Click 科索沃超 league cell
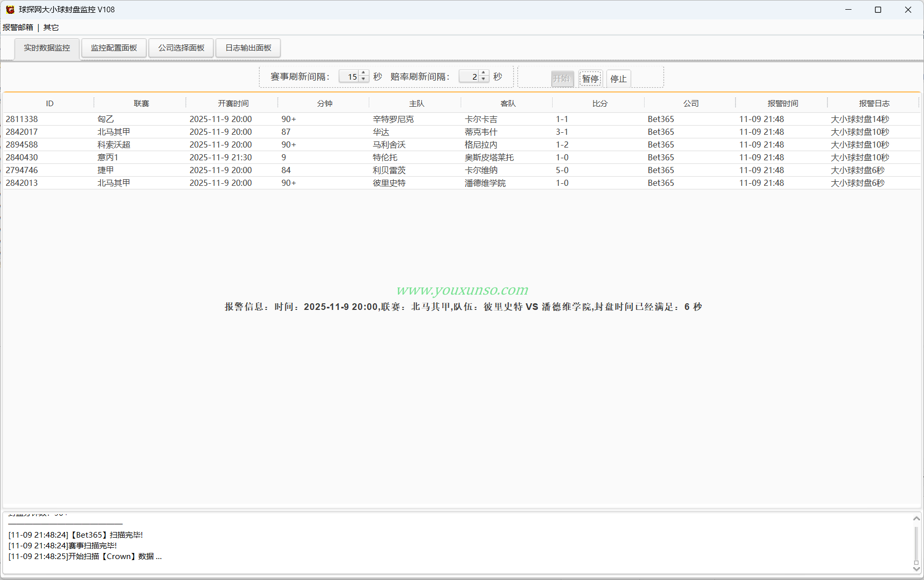Screen dimensions: 924x580 point(114,144)
